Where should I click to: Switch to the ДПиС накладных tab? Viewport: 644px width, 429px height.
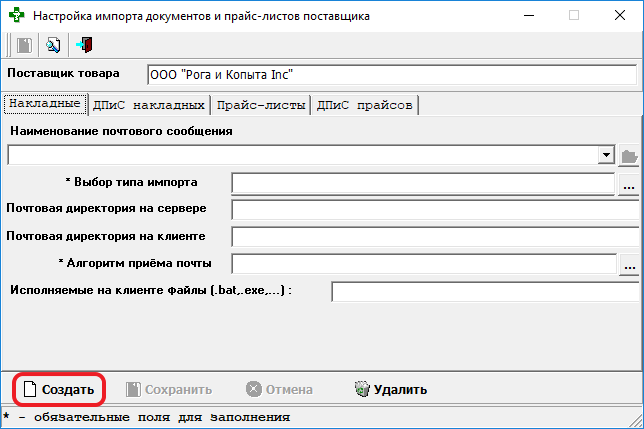(149, 105)
